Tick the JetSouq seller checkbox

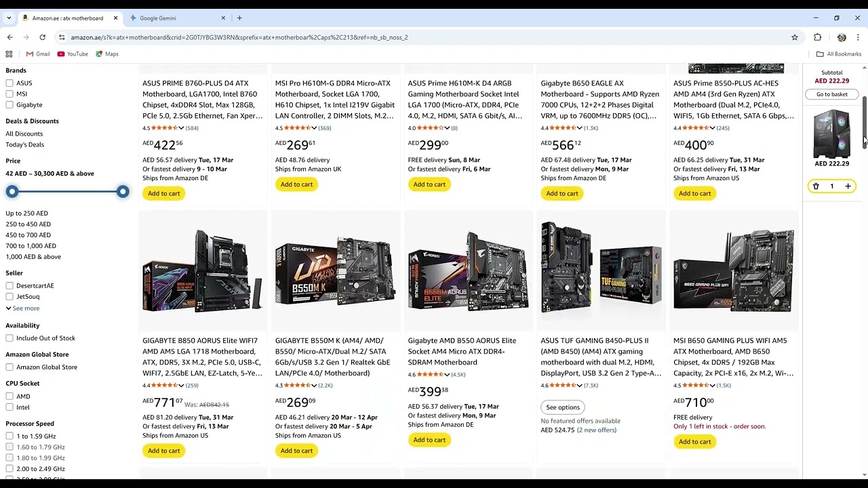click(x=9, y=297)
